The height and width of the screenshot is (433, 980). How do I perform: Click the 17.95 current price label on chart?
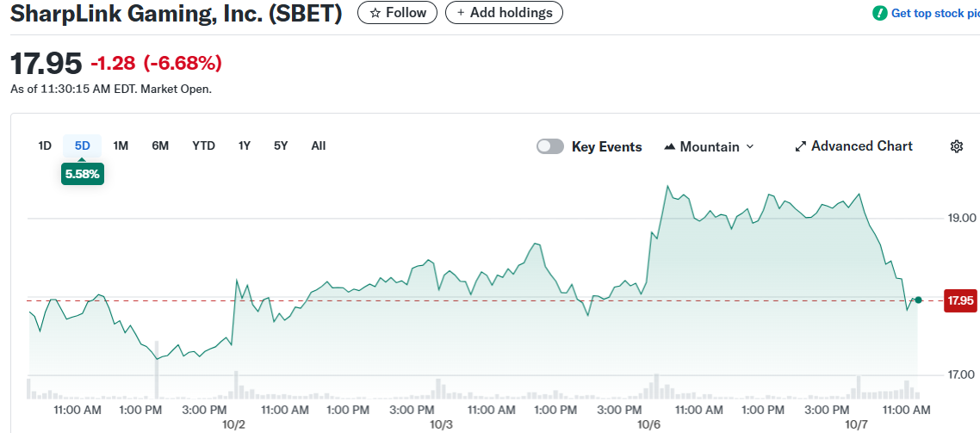[x=959, y=300]
